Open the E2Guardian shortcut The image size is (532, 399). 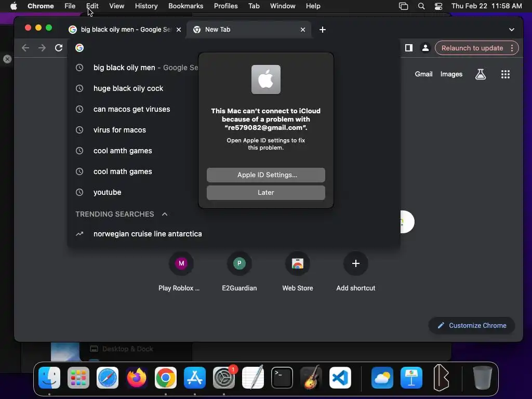(240, 271)
